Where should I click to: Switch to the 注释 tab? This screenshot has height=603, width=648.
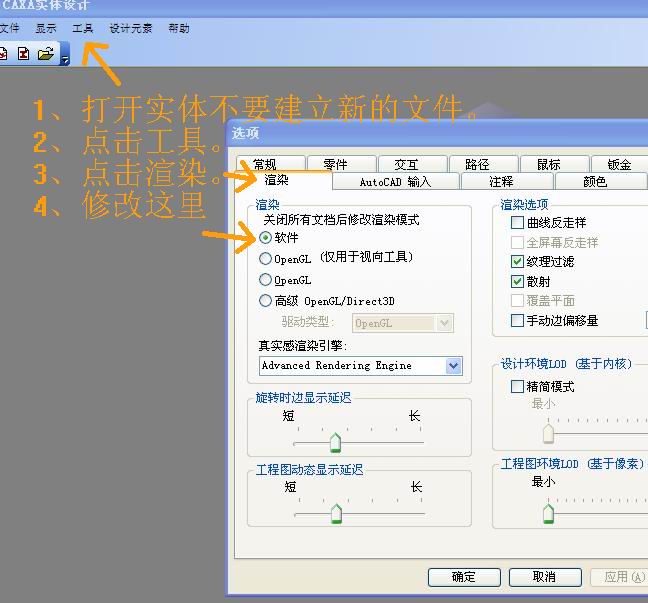click(x=507, y=181)
